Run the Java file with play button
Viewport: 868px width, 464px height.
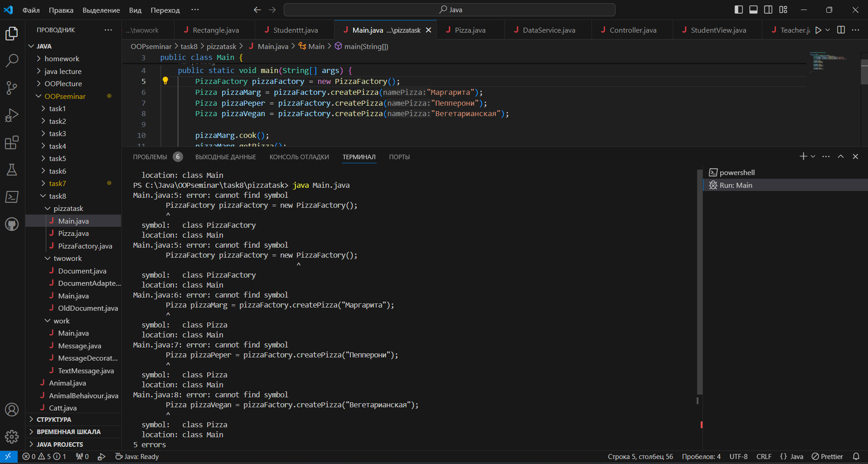tap(818, 30)
